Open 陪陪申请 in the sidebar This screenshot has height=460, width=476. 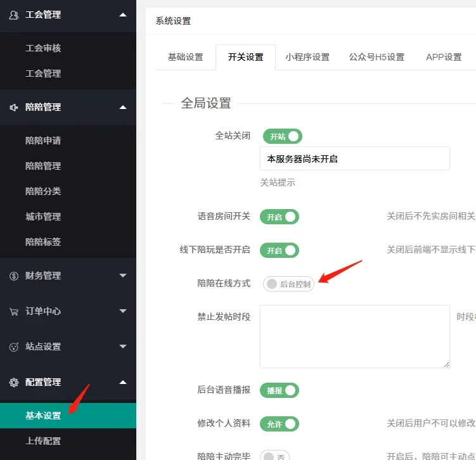[x=43, y=141]
